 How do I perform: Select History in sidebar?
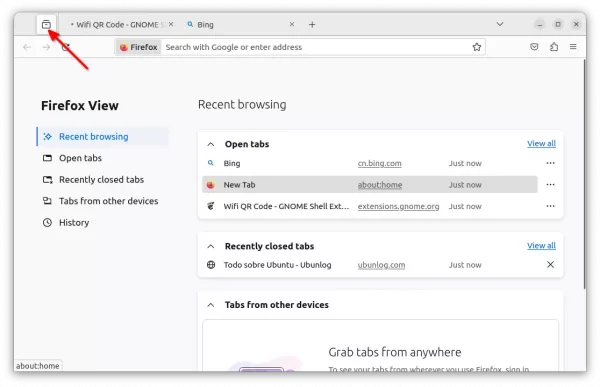[x=103, y=222]
